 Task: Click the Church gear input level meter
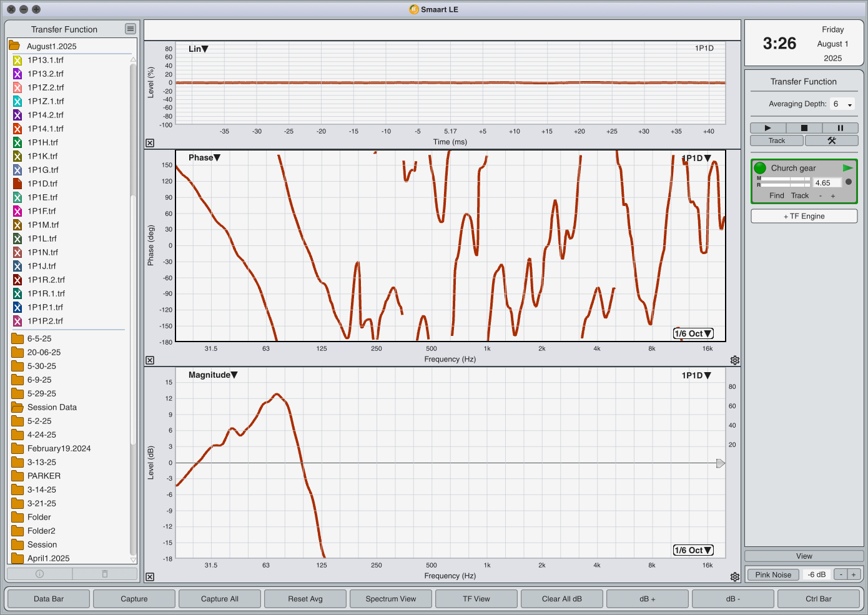[x=786, y=182]
